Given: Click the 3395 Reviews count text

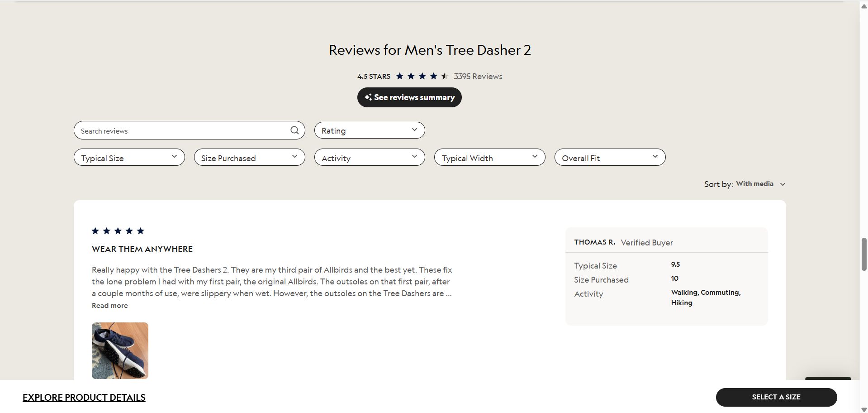Looking at the screenshot, I should [x=478, y=77].
